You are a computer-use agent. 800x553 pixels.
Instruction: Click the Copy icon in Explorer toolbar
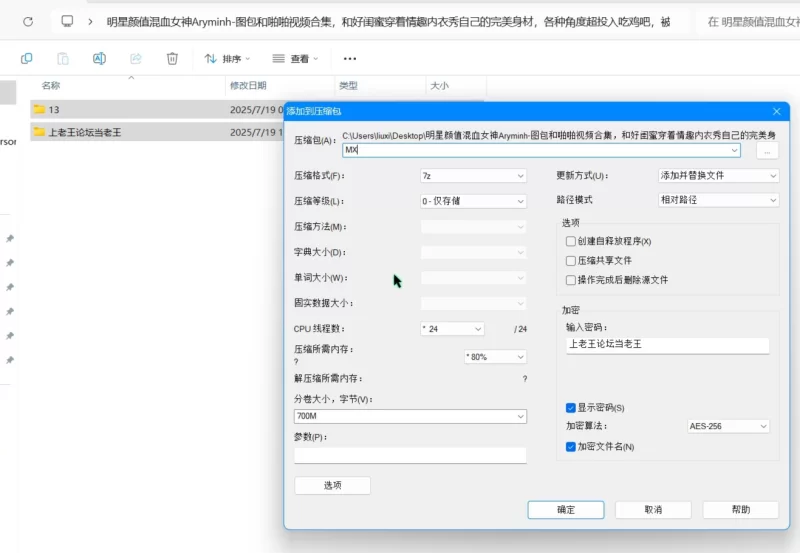(27, 59)
